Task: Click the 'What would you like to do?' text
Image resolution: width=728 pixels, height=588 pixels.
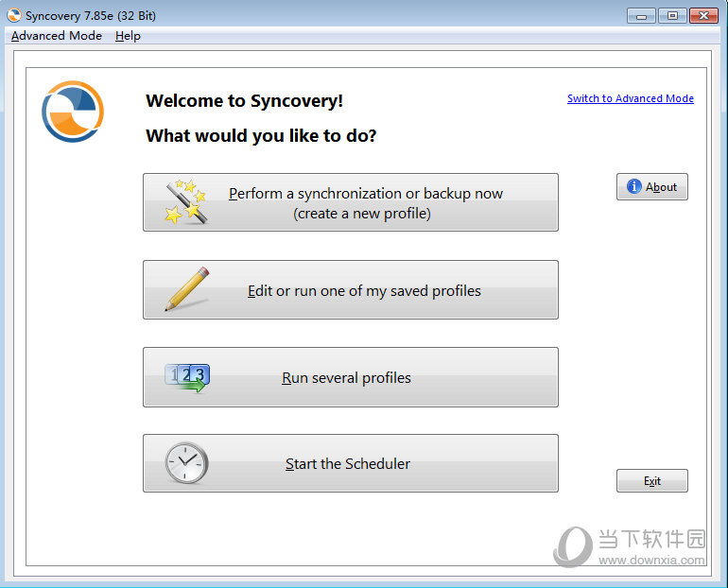Action: click(261, 135)
